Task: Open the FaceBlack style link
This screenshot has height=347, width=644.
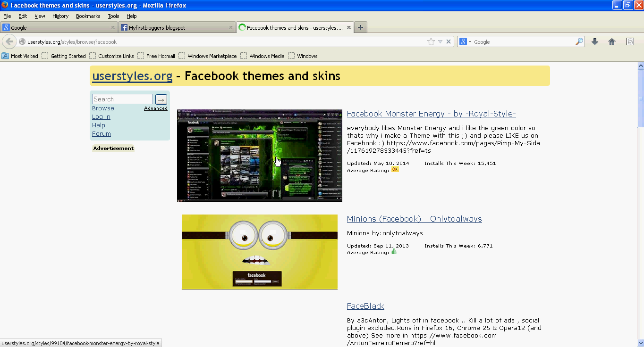Action: (365, 306)
